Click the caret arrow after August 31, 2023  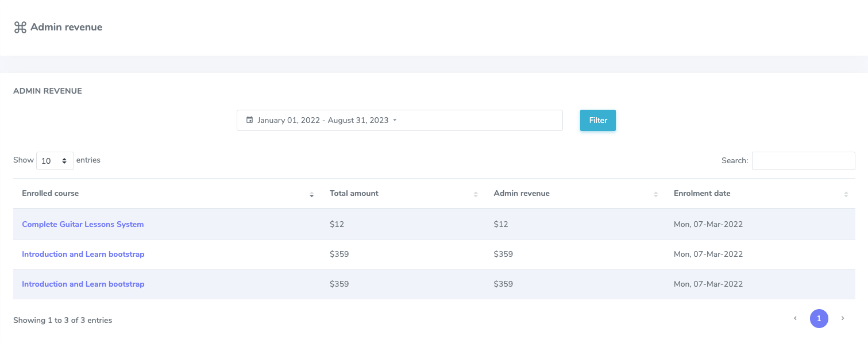pos(395,121)
